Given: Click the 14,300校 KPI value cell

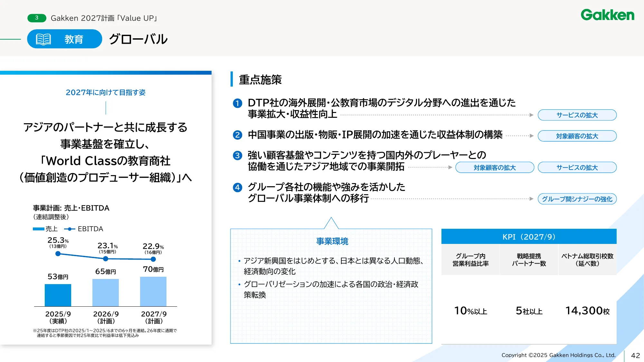Looking at the screenshot, I should 587,311.
